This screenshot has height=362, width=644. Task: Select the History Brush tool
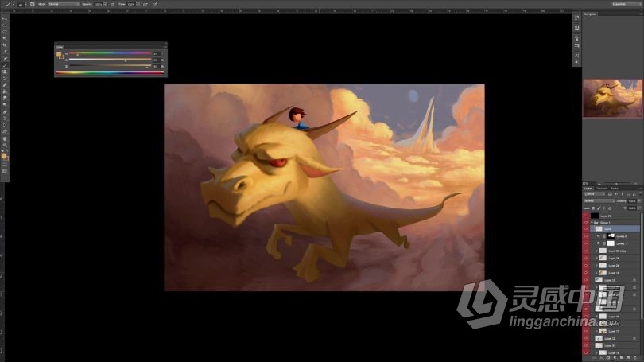[5, 78]
